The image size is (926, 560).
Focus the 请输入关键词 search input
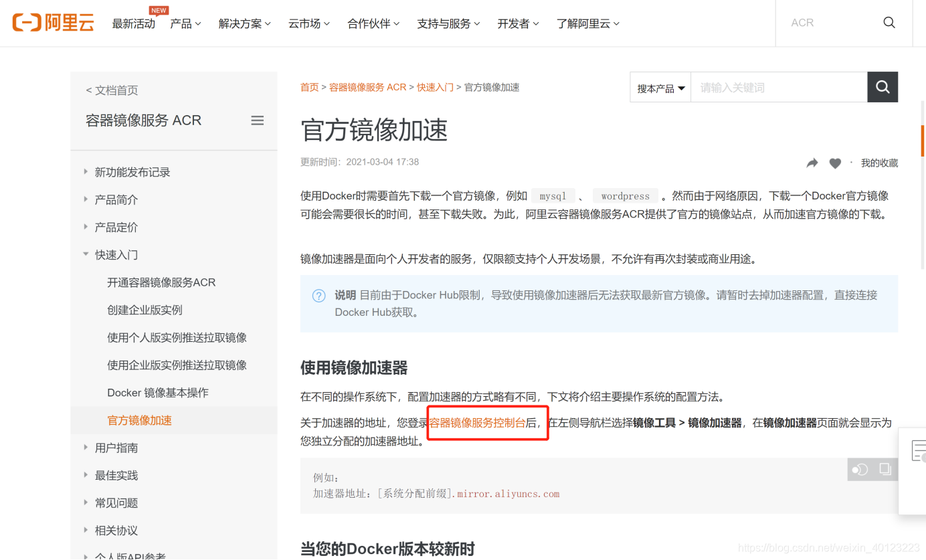[x=779, y=88]
